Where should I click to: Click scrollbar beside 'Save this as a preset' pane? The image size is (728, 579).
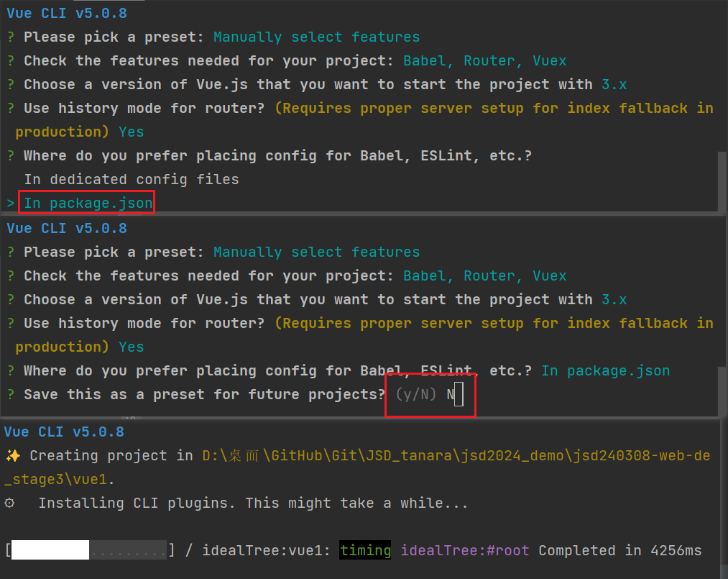pos(722,392)
